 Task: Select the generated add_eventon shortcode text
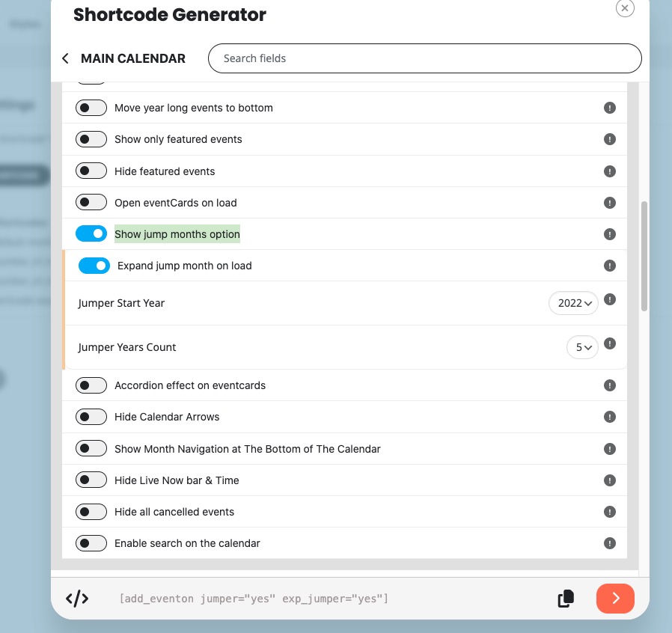coord(254,599)
